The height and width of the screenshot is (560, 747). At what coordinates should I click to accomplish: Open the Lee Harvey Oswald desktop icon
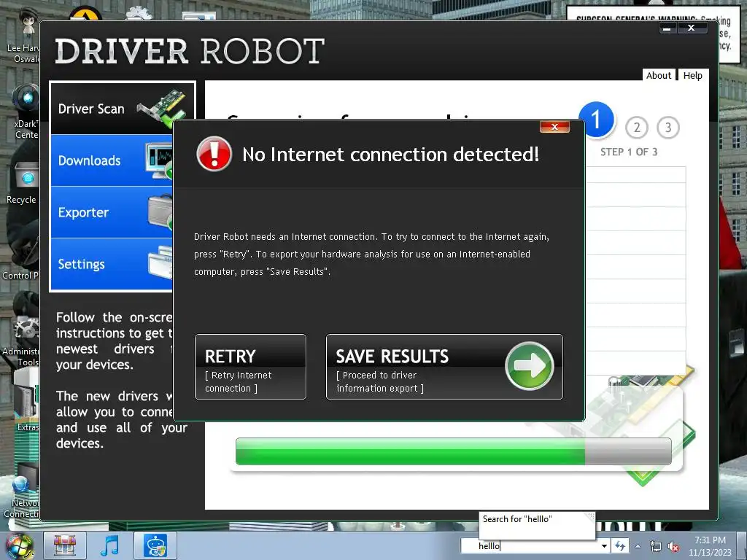23,36
